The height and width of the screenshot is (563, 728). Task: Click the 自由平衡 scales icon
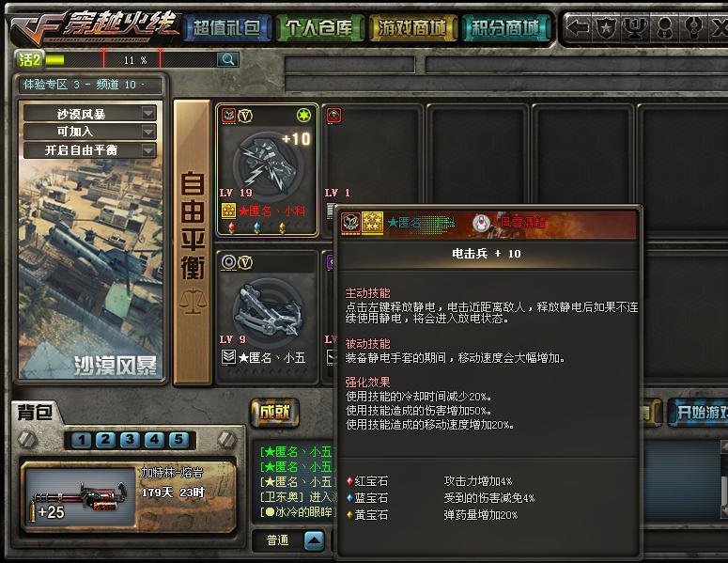[194, 301]
